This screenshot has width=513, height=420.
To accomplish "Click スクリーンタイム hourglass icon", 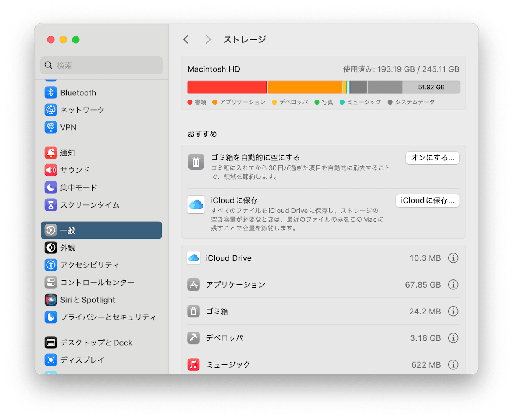I will [x=51, y=205].
